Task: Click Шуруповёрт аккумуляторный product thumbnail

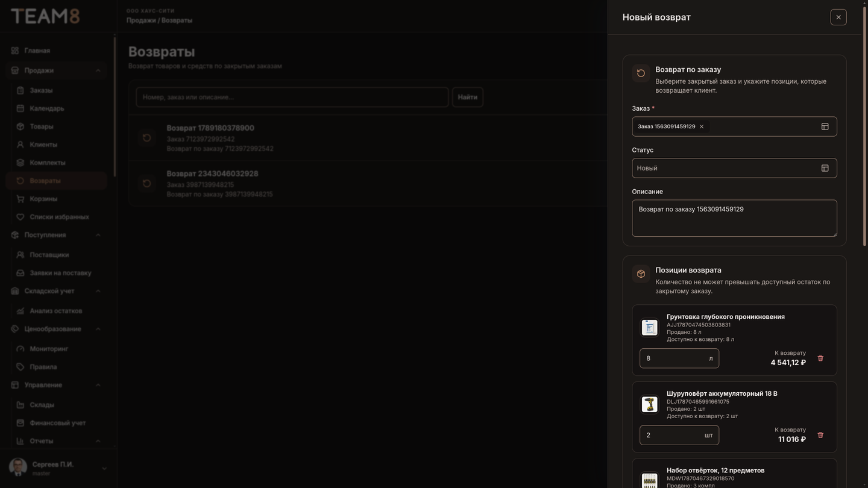Action: tap(649, 404)
